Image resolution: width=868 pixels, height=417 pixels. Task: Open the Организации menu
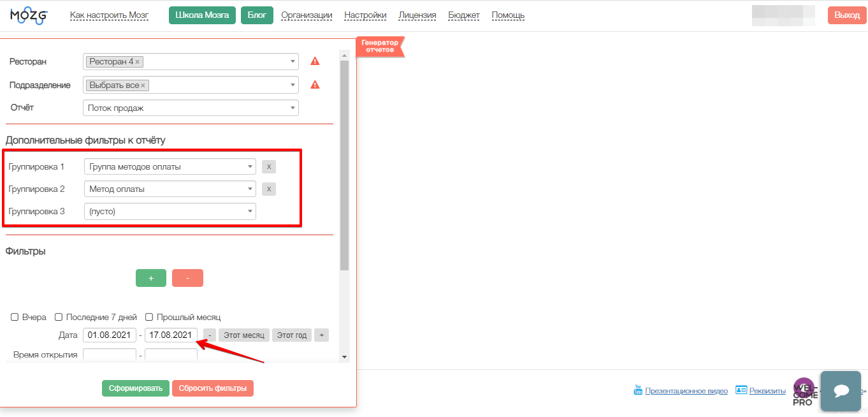(307, 15)
